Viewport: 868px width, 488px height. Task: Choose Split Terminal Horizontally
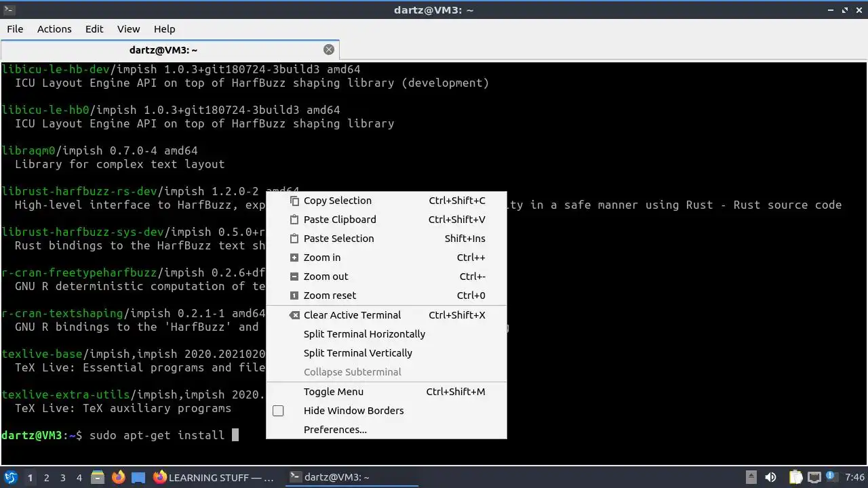click(x=386, y=334)
